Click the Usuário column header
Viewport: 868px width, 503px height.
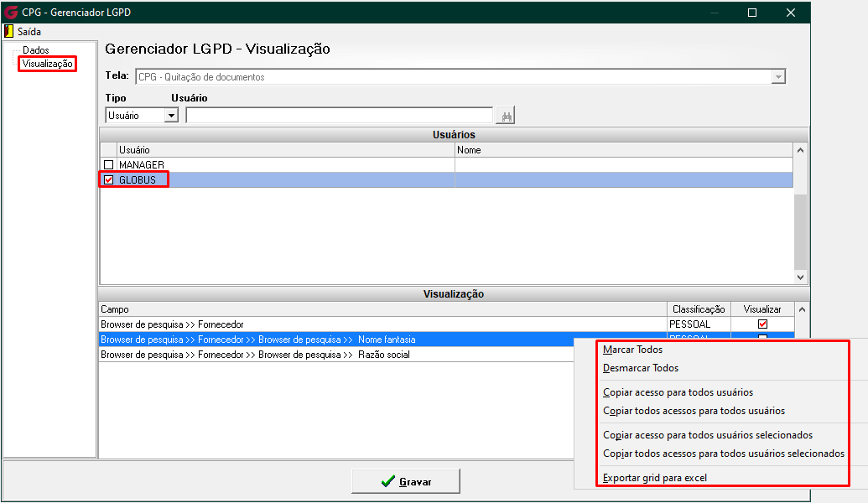tap(286, 150)
